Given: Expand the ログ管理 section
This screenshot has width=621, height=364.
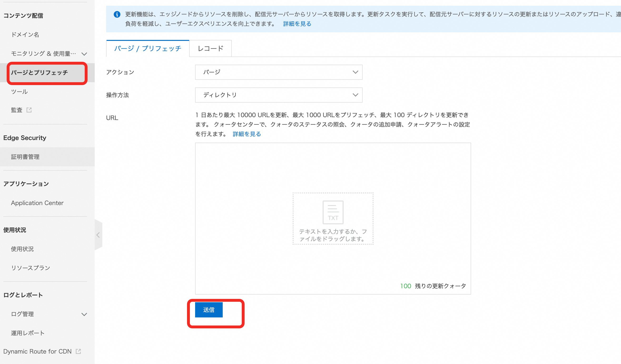Looking at the screenshot, I should click(84, 314).
